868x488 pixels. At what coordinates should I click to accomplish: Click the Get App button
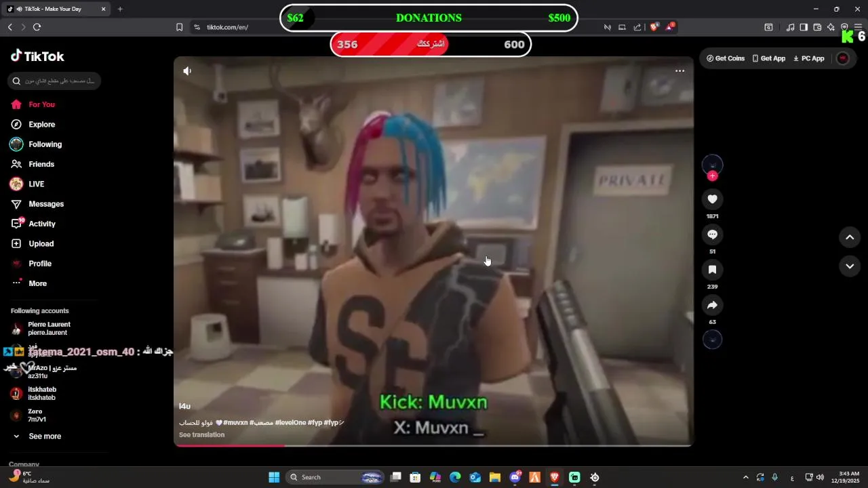tap(769, 58)
